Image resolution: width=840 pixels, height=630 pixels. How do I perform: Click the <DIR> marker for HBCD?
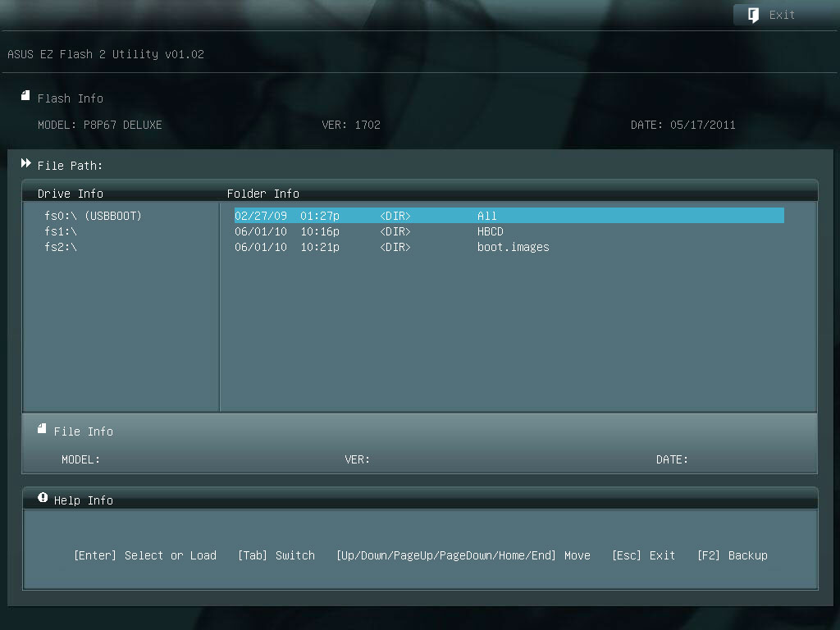click(395, 231)
